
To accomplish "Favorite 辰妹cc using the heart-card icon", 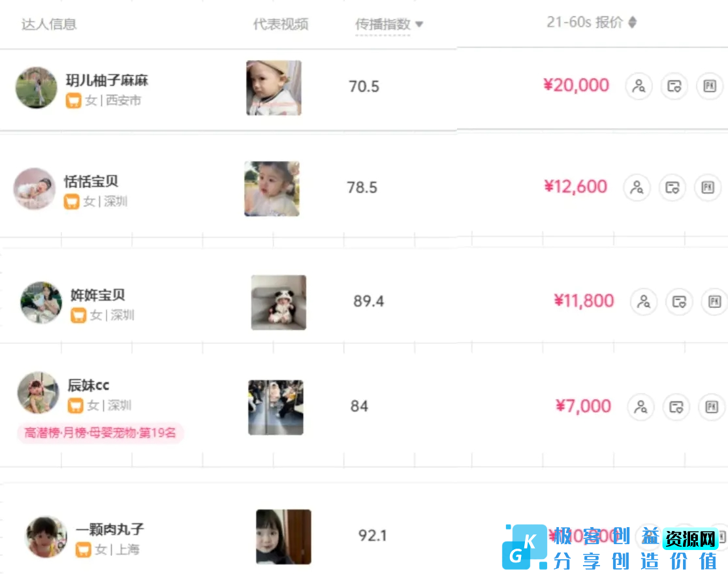I will pyautogui.click(x=676, y=406).
